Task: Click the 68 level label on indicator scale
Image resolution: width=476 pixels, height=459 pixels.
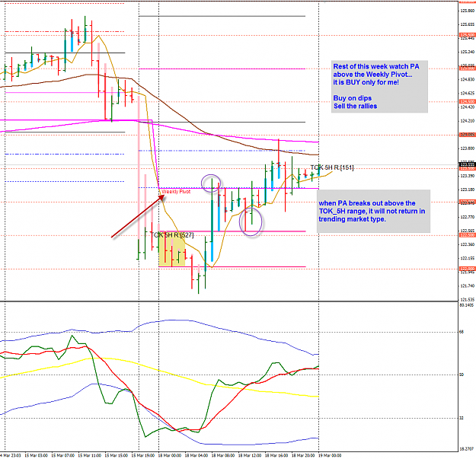Action: [462, 332]
